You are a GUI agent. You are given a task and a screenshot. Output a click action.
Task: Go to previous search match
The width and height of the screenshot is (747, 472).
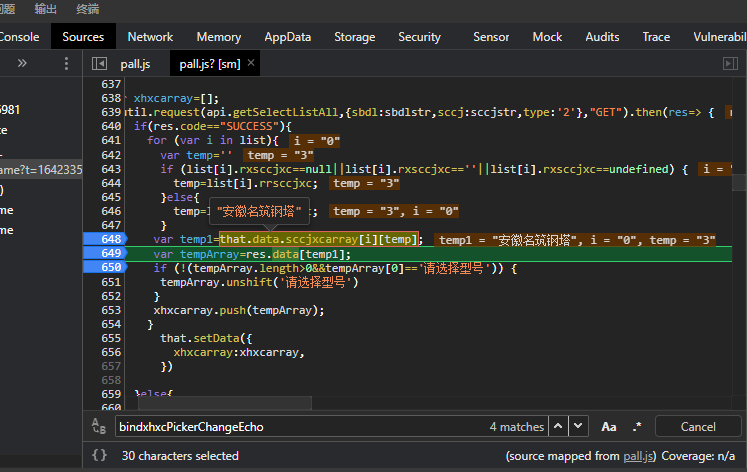tap(558, 426)
